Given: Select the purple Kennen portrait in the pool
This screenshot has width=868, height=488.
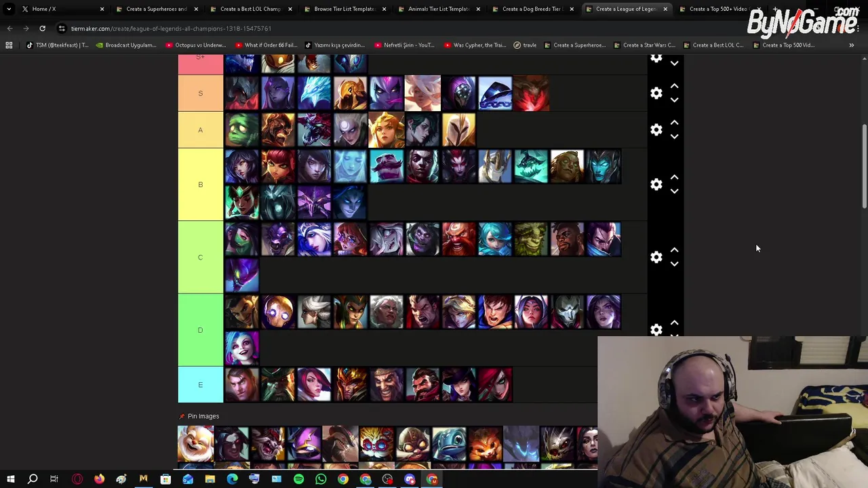Looking at the screenshot, I should point(304,443).
